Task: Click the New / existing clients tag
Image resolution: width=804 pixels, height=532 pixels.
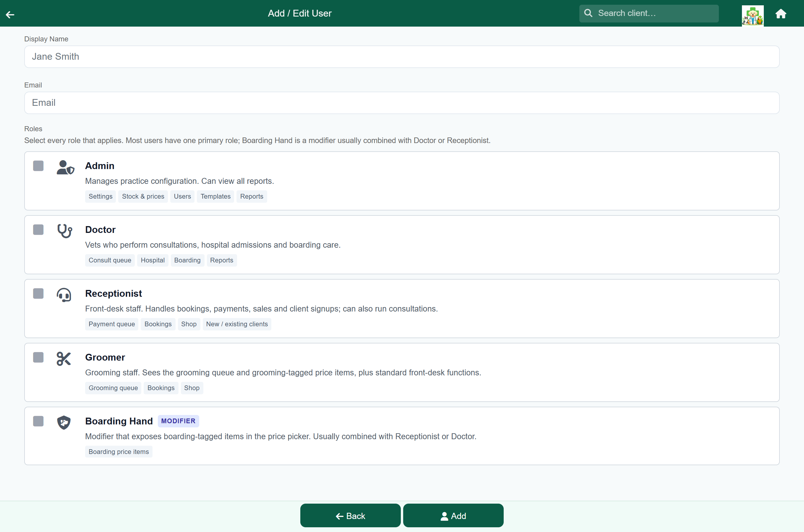Action: [x=237, y=324]
